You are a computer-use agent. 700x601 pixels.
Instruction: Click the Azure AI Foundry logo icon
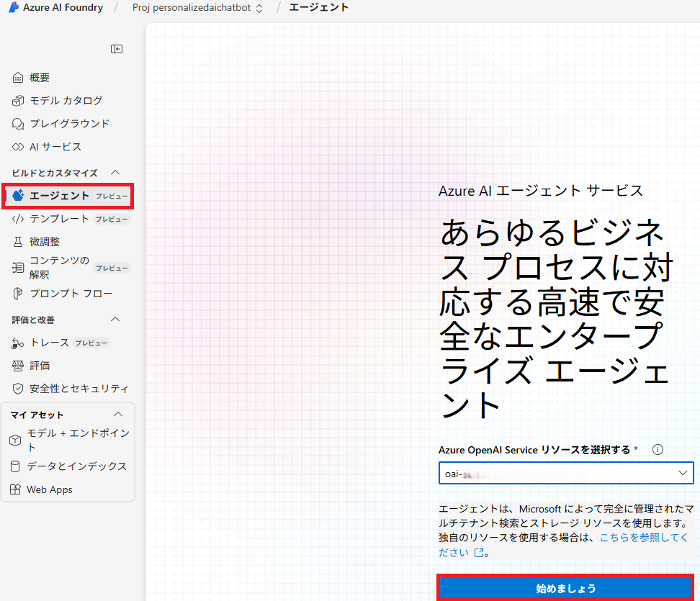coord(14,7)
